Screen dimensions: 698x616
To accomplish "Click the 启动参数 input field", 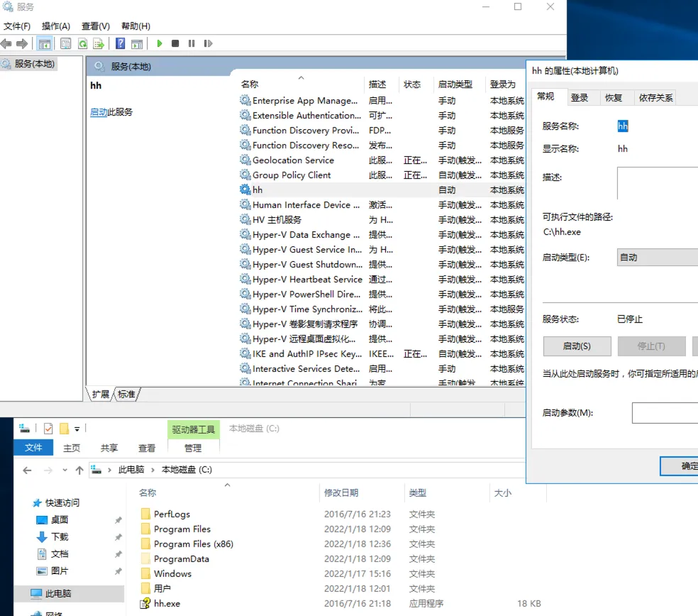I will (664, 412).
